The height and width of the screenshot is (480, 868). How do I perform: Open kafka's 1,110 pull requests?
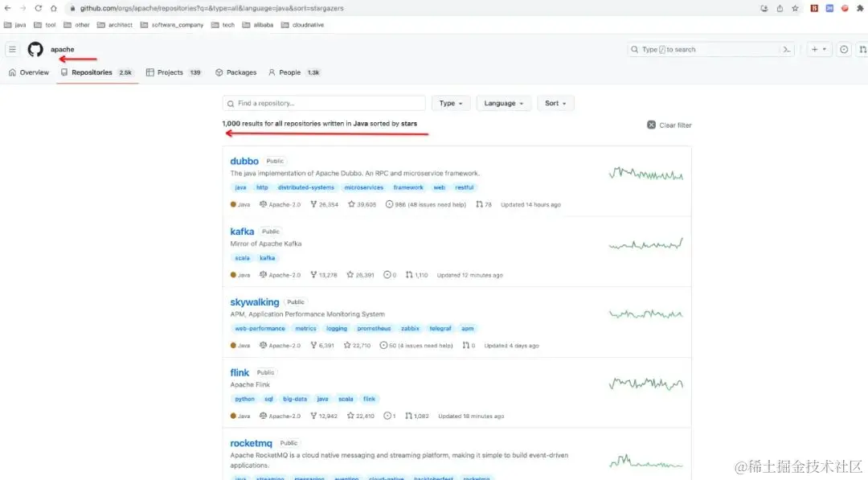(x=416, y=275)
